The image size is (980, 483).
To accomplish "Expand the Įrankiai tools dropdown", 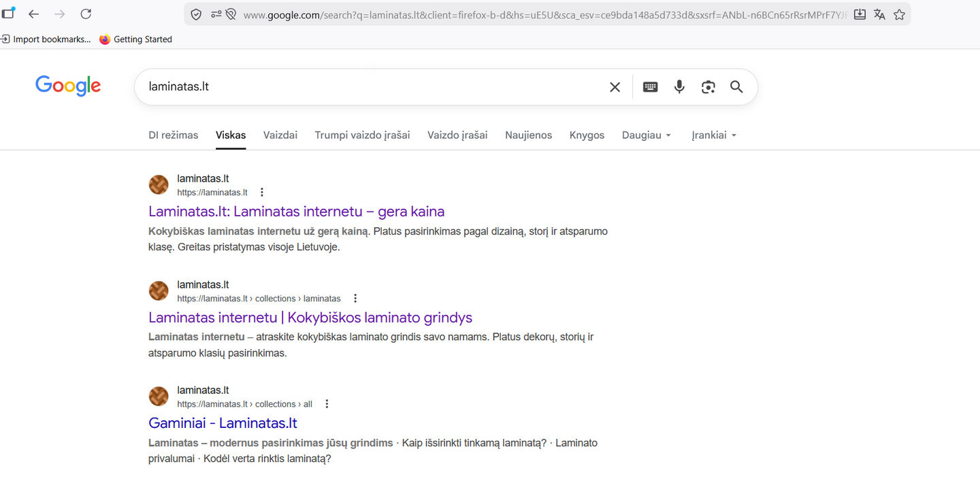I will [714, 135].
